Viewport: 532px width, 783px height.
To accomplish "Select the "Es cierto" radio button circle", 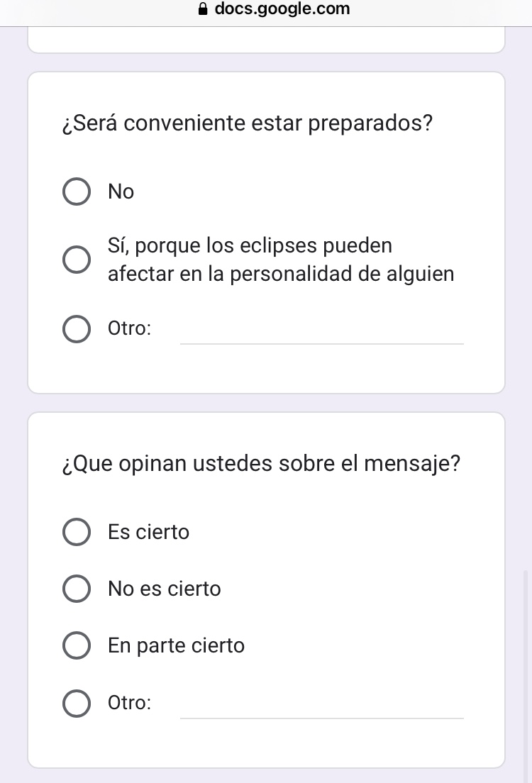I will [x=77, y=532].
